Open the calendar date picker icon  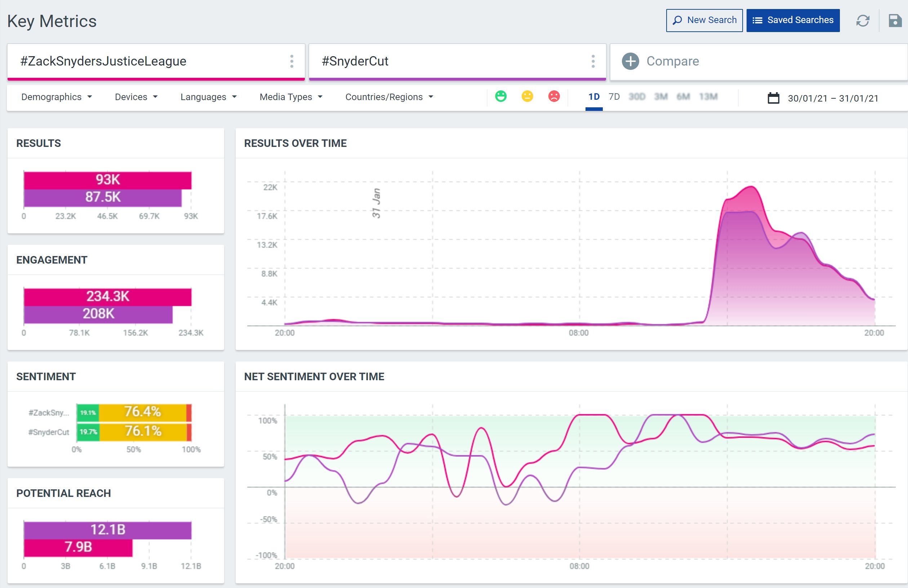(x=773, y=98)
